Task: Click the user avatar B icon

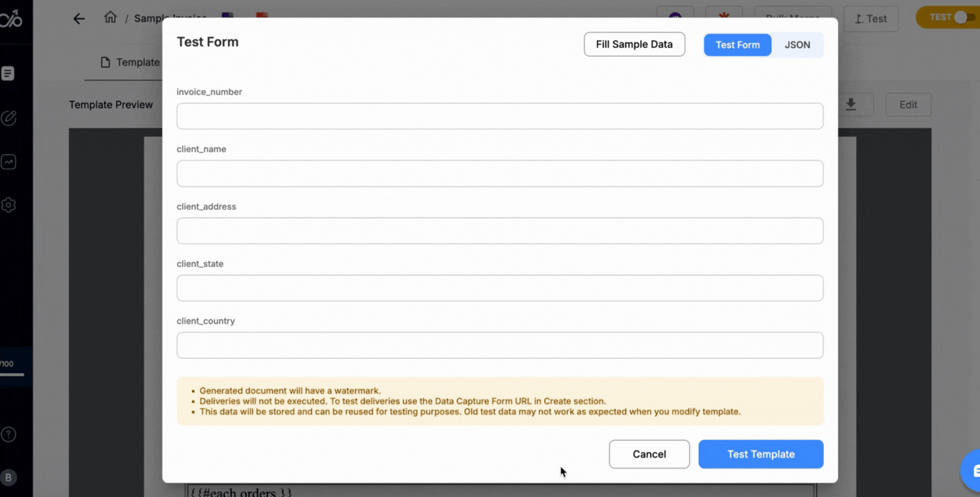Action: coord(9,478)
